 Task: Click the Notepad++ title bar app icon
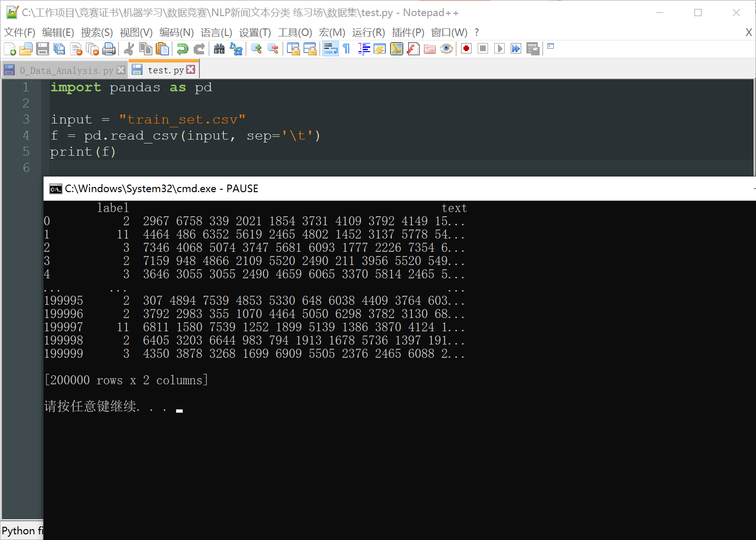pos(12,12)
